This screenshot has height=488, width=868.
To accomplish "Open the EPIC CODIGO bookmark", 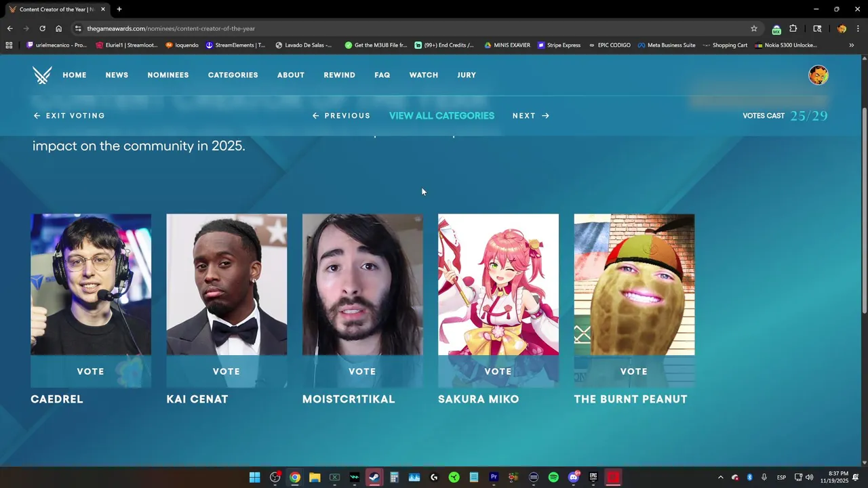I will tap(610, 45).
